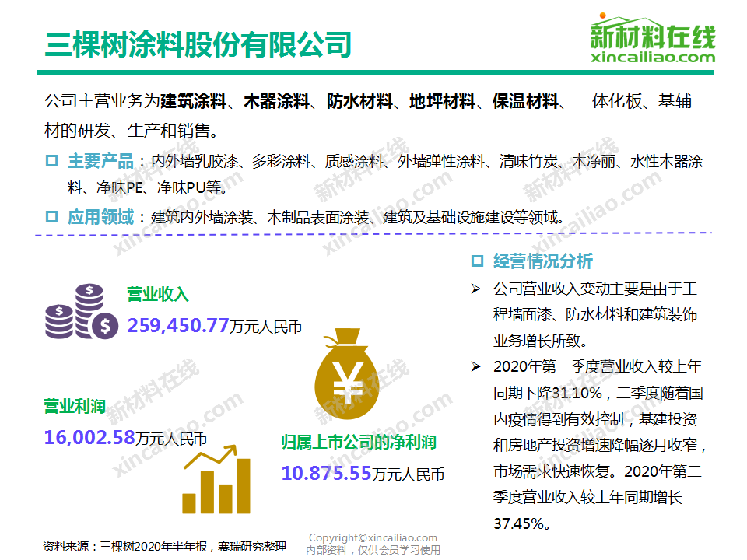Click the Copyright©xincailiao.com footer text
Image resolution: width=747 pixels, height=560 pixels.
[x=373, y=537]
